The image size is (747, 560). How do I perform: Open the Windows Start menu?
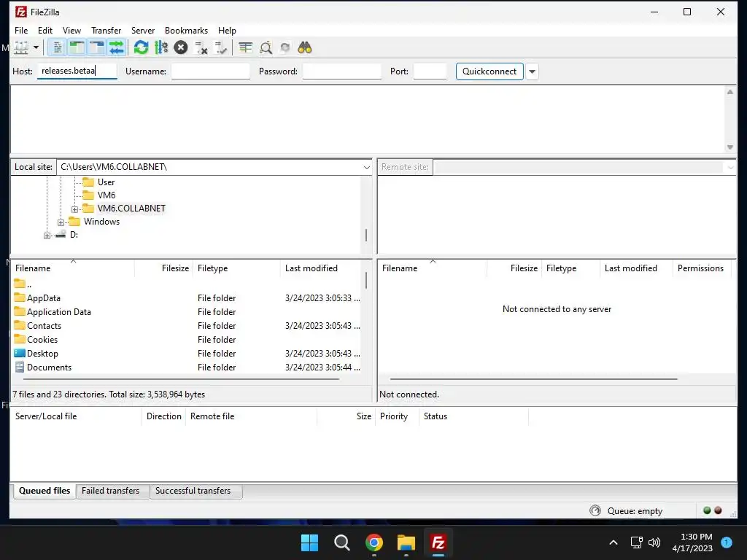(x=309, y=542)
